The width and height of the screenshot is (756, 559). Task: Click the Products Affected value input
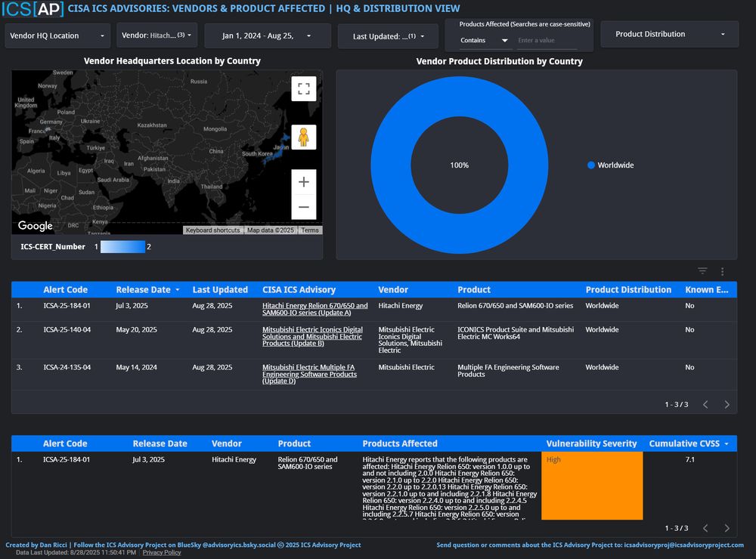click(547, 41)
